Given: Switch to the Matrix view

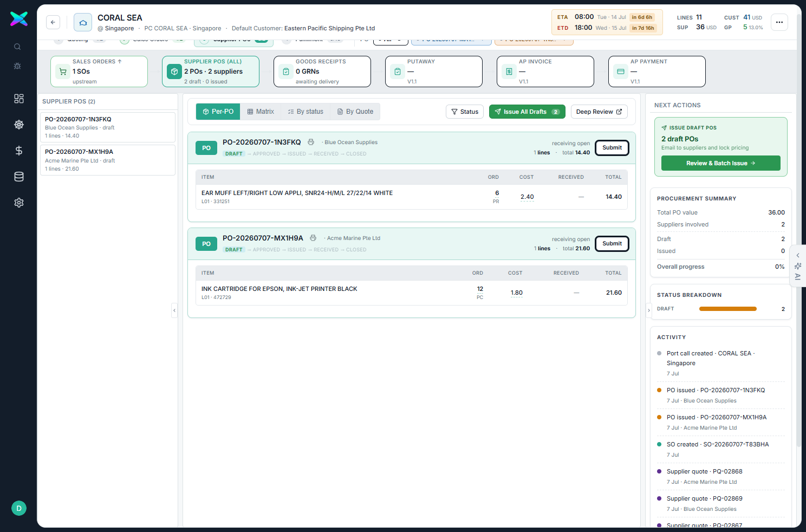Looking at the screenshot, I should click(x=261, y=112).
